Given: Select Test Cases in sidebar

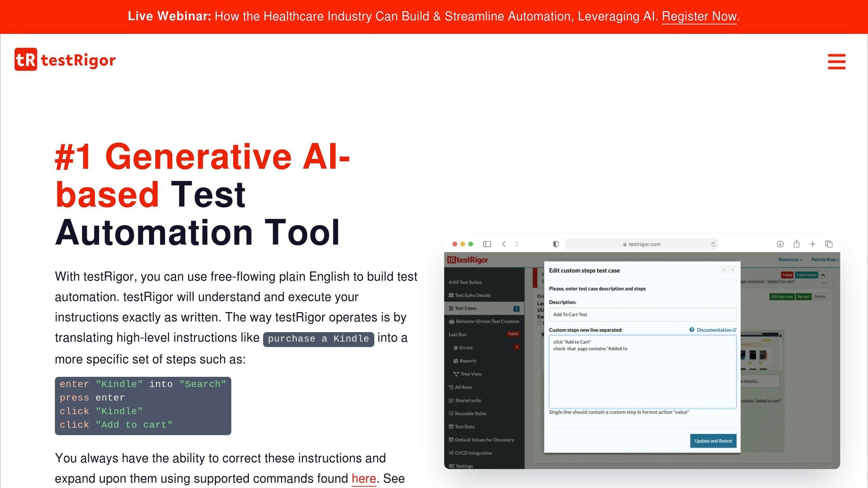Looking at the screenshot, I should click(465, 308).
